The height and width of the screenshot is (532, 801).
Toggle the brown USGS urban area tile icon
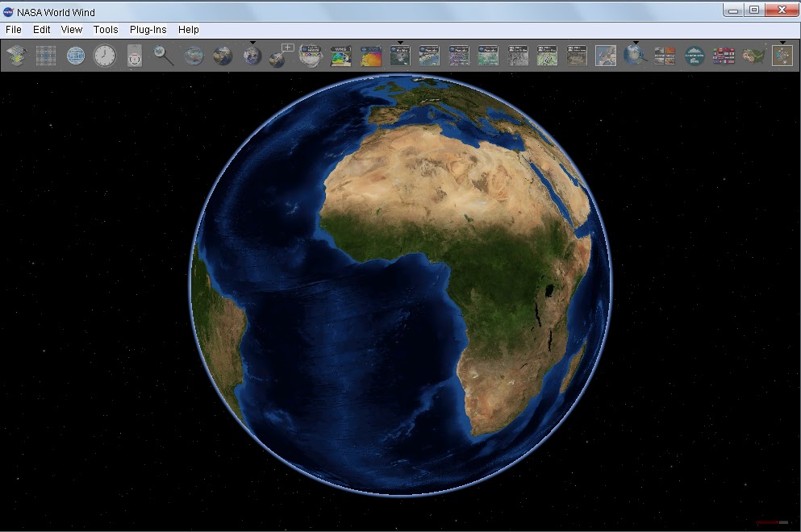point(577,56)
